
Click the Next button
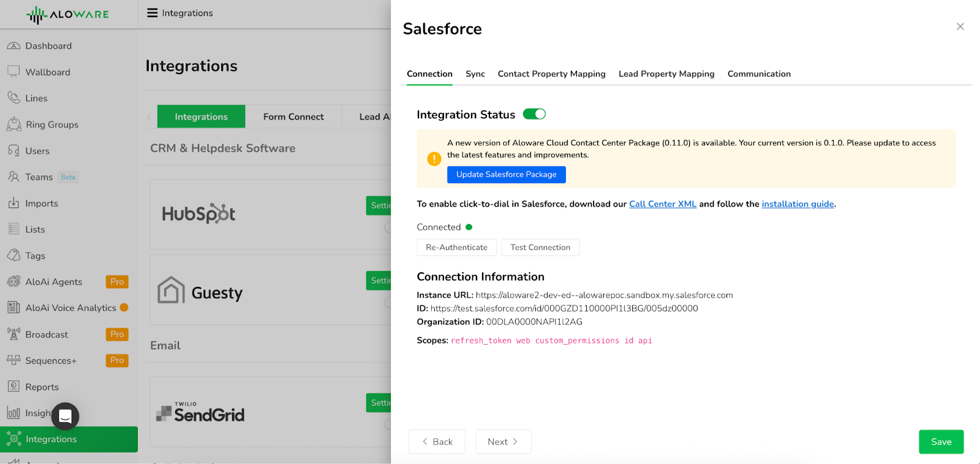[x=503, y=442]
